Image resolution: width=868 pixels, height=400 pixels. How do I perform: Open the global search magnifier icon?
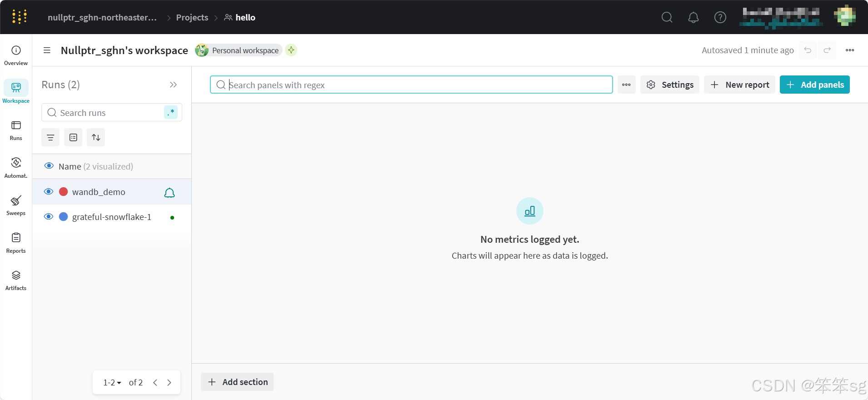pyautogui.click(x=667, y=17)
